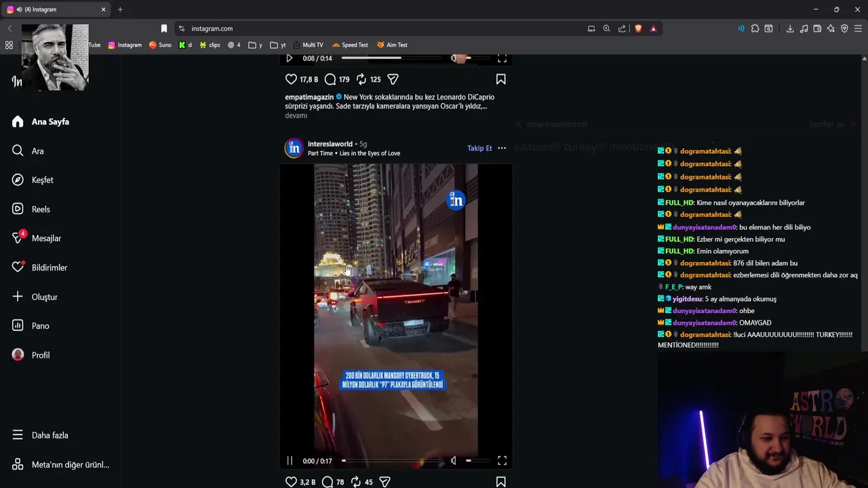Go to Keşfet explore page
This screenshot has height=488, width=868.
[33, 180]
